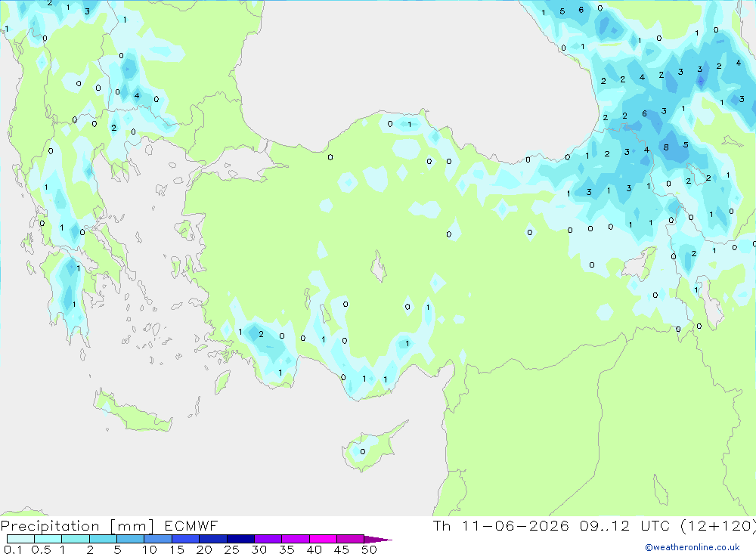Select the Precipitation [mm] ECMWF title
The width and height of the screenshot is (756, 554).
pos(109,526)
